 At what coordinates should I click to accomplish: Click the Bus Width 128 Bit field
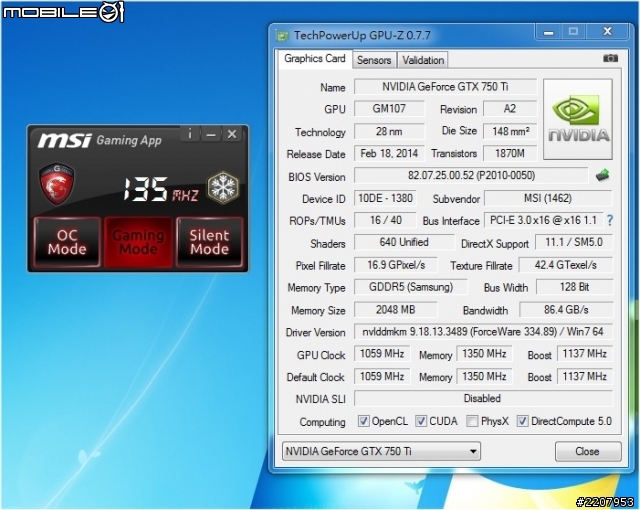click(574, 287)
